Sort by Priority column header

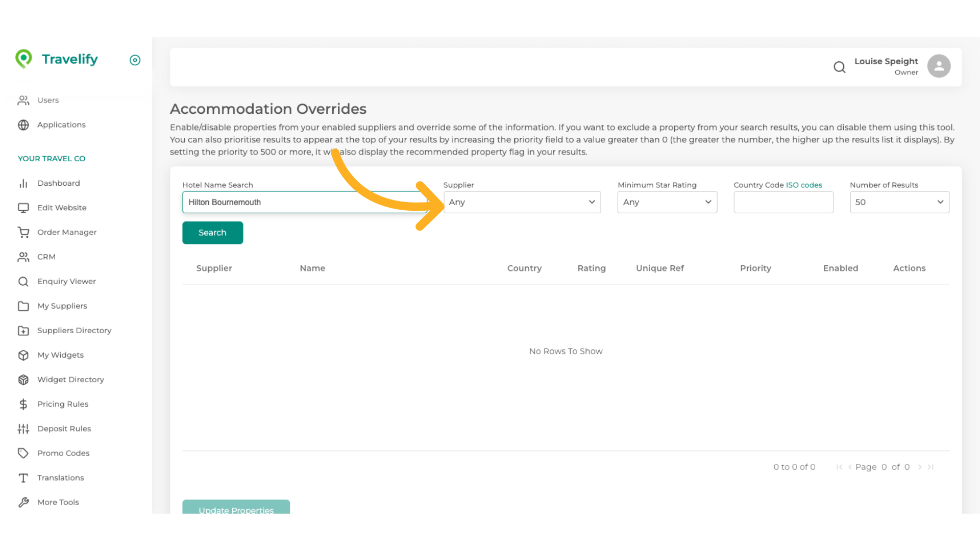[x=755, y=268]
